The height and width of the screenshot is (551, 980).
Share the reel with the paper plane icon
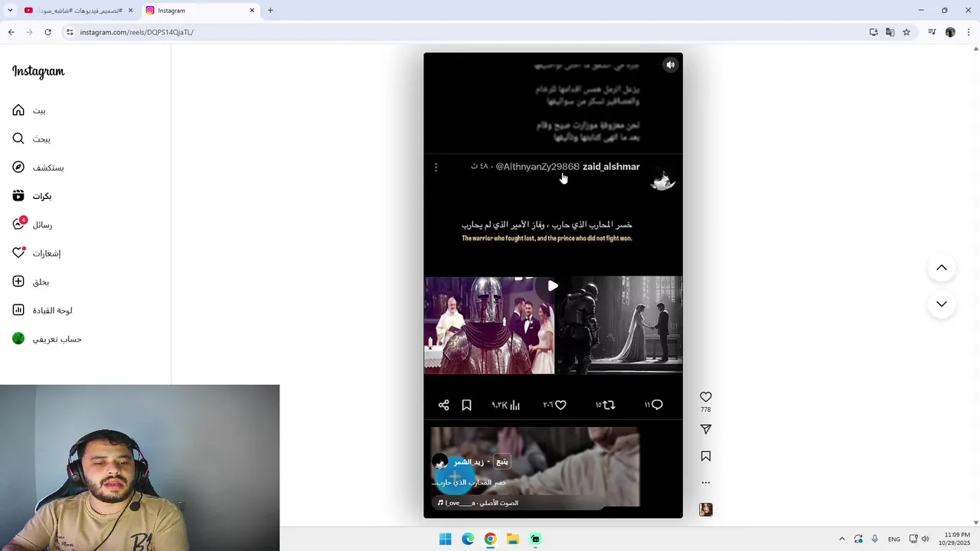pos(706,429)
